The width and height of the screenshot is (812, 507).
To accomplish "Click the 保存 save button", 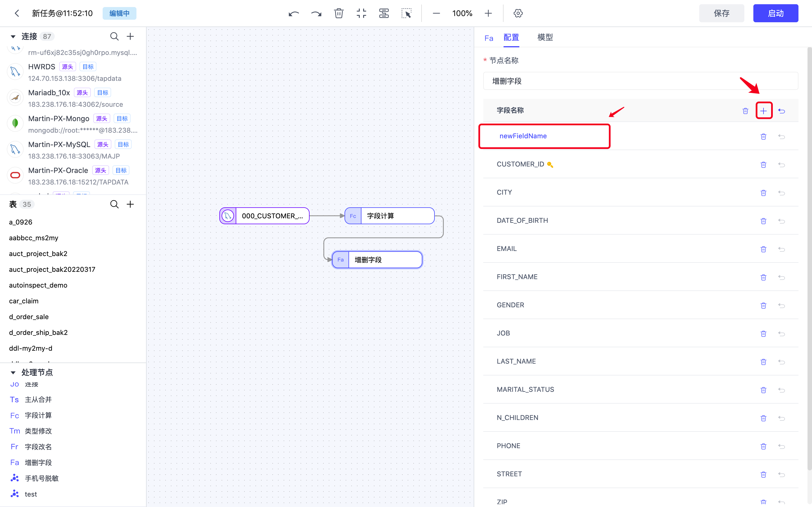I will pos(721,14).
